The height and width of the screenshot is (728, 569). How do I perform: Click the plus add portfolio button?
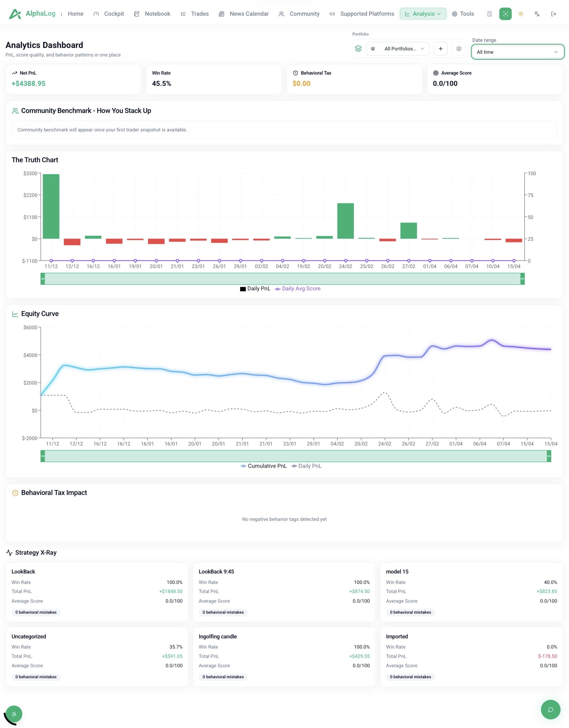440,49
